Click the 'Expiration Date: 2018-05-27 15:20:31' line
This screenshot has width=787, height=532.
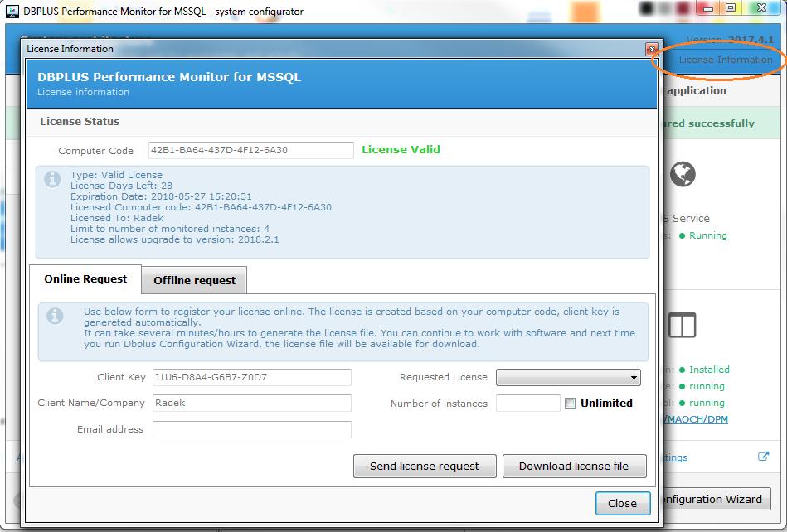point(161,196)
